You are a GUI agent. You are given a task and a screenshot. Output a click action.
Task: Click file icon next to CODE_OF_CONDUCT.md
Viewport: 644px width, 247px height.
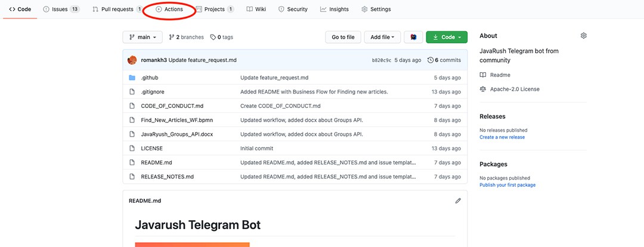pos(132,106)
